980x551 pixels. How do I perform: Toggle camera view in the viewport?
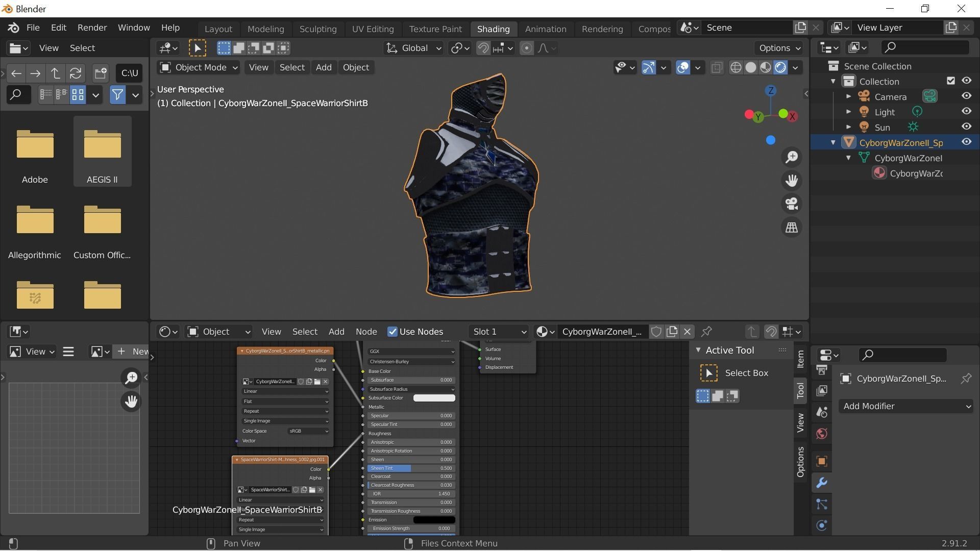[792, 204]
